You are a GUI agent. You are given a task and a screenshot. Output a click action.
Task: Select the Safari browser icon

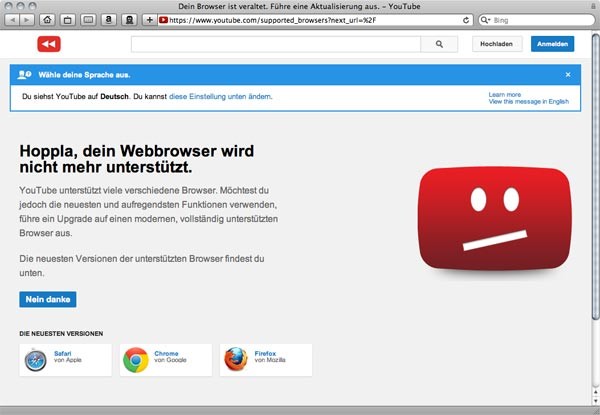click(37, 360)
